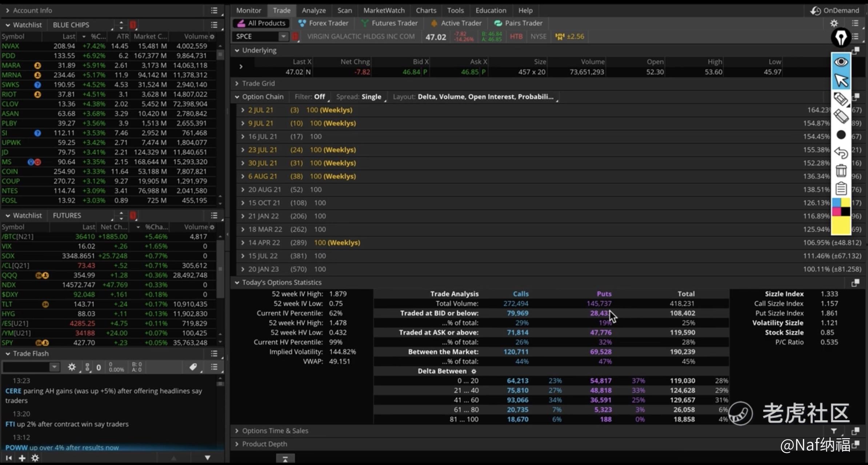Click the plus icon in bottom-left footer
This screenshot has height=465, width=868.
pos(22,458)
